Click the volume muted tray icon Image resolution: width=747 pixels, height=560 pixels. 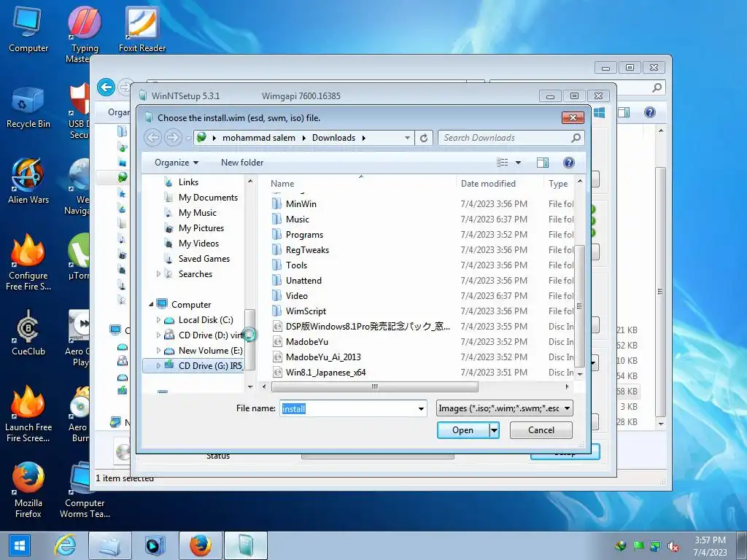coord(673,546)
